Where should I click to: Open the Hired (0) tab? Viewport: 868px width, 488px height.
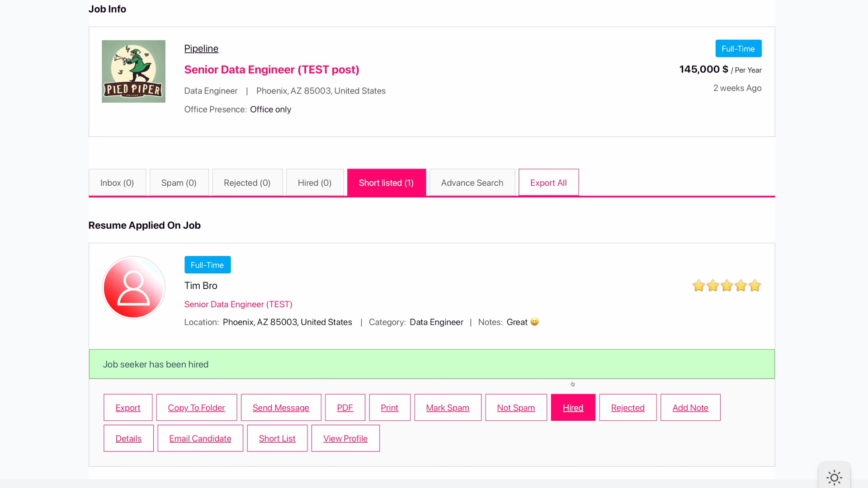click(315, 183)
